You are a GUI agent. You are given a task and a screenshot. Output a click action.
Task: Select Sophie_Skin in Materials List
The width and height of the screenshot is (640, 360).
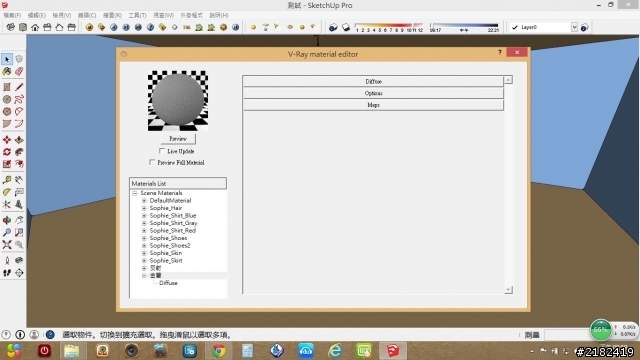(x=166, y=253)
